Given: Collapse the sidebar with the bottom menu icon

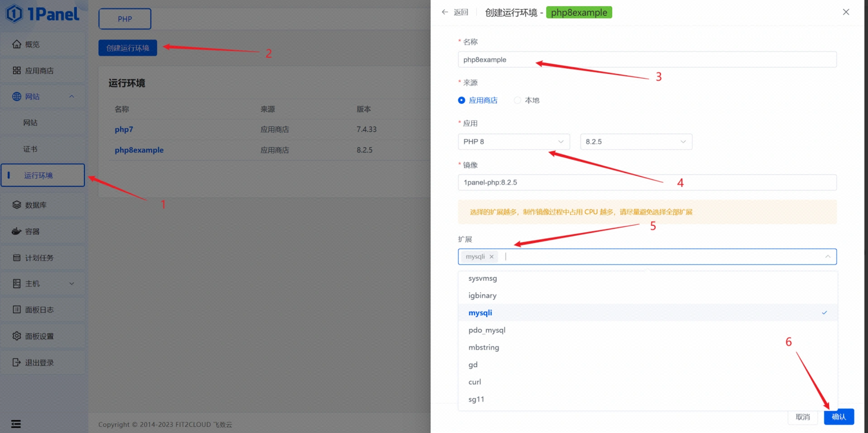Looking at the screenshot, I should 16,424.
